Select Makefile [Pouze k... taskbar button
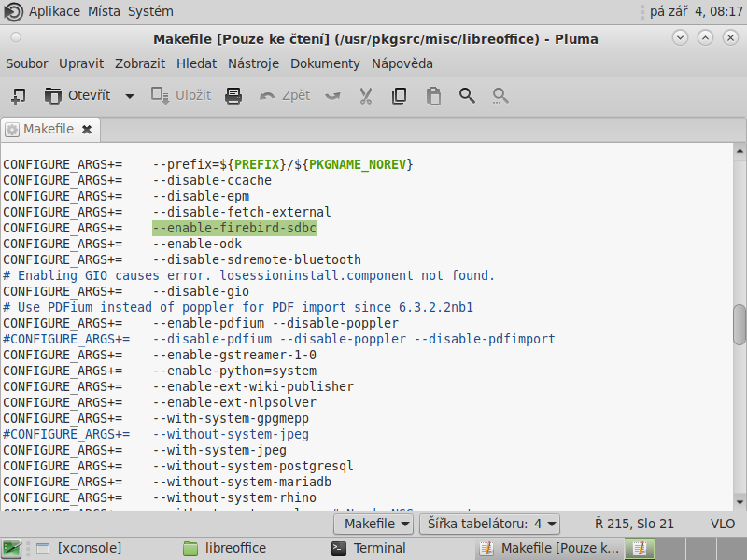Image resolution: width=747 pixels, height=560 pixels. pos(549,548)
